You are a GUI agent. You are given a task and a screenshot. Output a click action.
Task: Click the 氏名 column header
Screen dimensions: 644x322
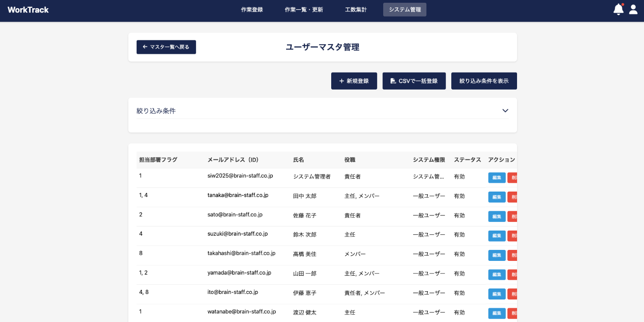click(x=299, y=160)
